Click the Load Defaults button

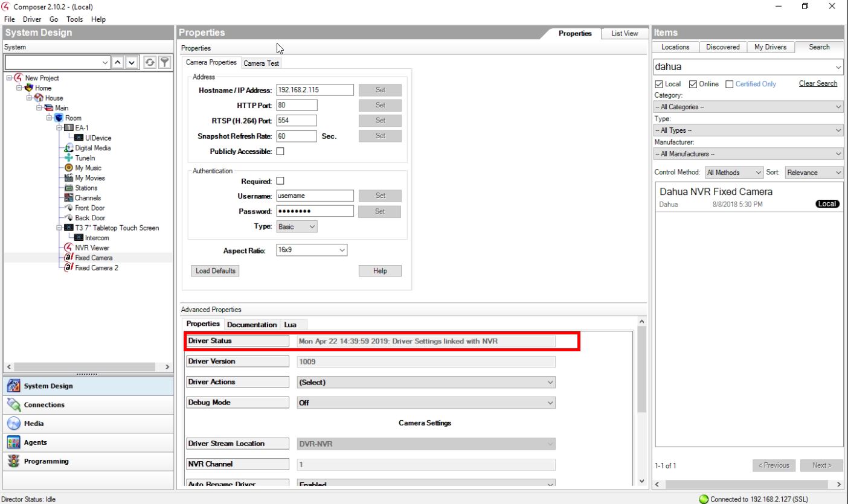[216, 271]
